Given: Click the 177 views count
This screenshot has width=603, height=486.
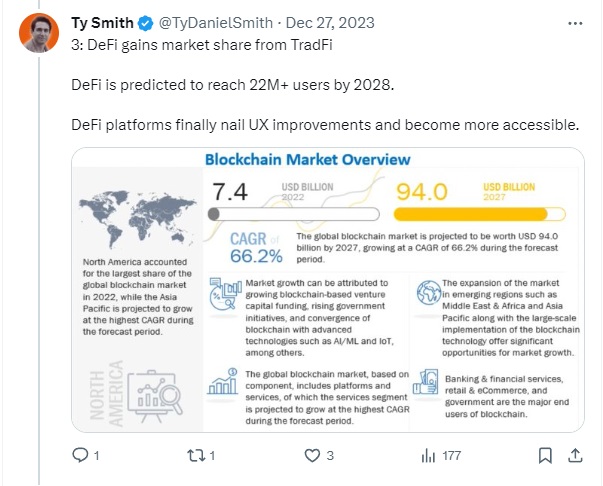Looking at the screenshot, I should tap(451, 456).
